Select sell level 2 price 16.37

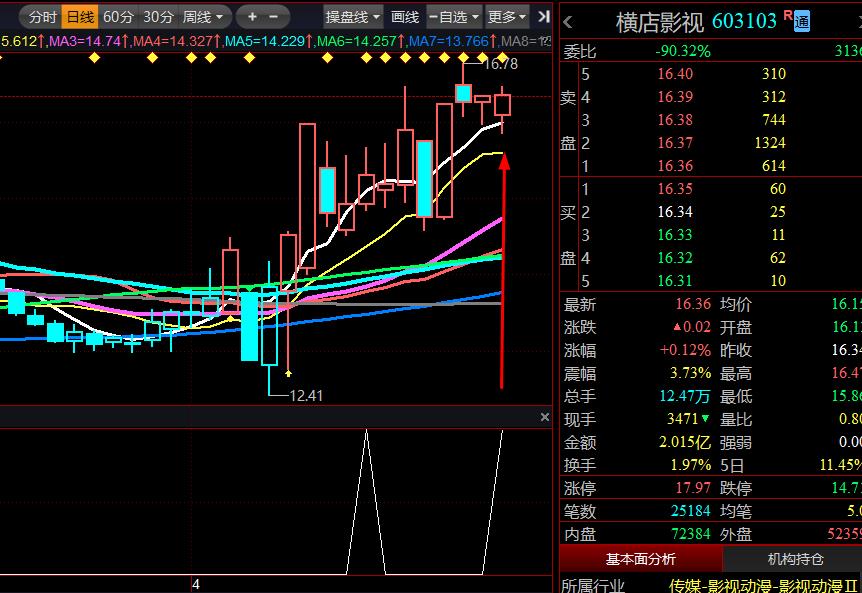675,143
